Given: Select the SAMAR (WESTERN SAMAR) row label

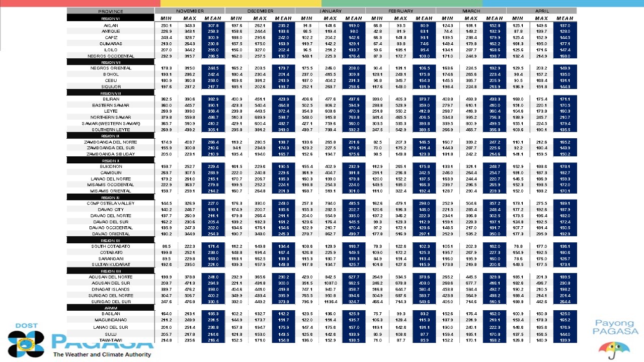Looking at the screenshot, I should [111, 123].
